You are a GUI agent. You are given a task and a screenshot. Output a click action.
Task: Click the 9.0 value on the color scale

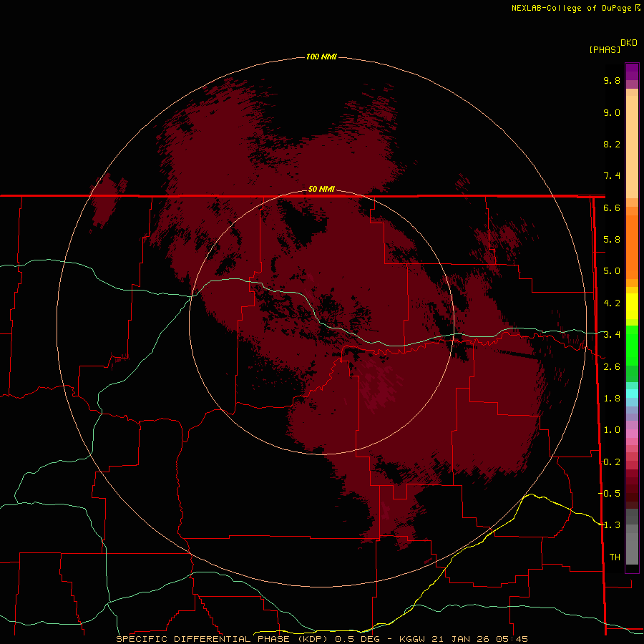coord(612,112)
